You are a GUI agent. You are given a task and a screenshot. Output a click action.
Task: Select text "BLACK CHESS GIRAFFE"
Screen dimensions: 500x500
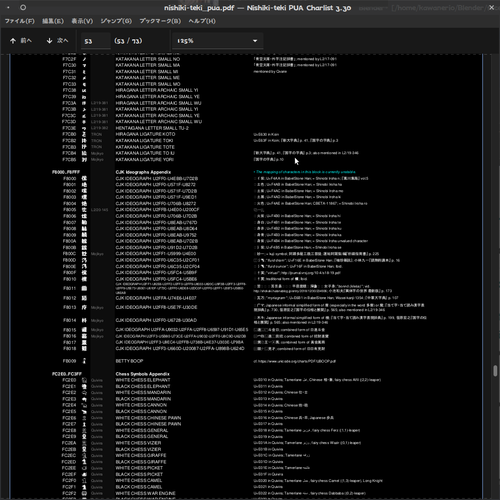141,462
